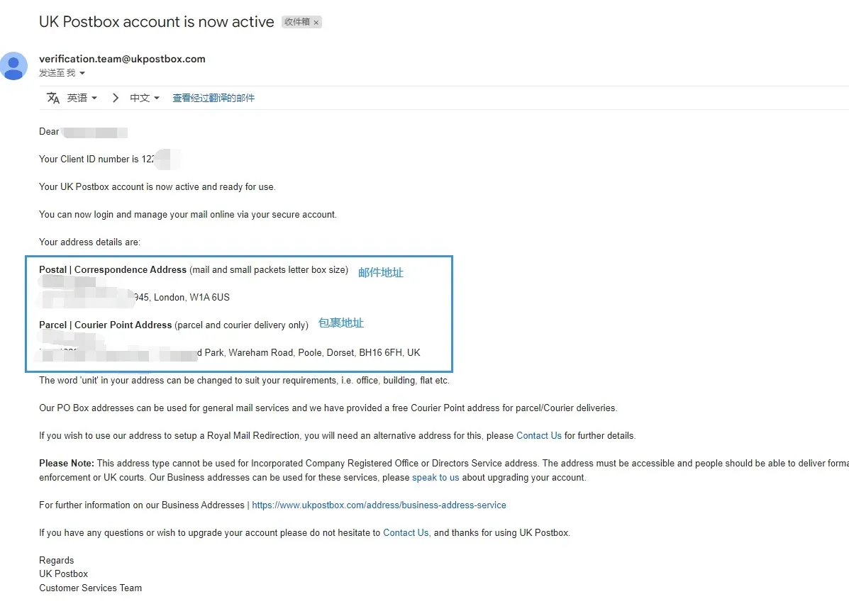Screen dimensions: 849x616
Task: Click 查看经过翻译的邮件 to view the translated message
Action: click(x=213, y=98)
